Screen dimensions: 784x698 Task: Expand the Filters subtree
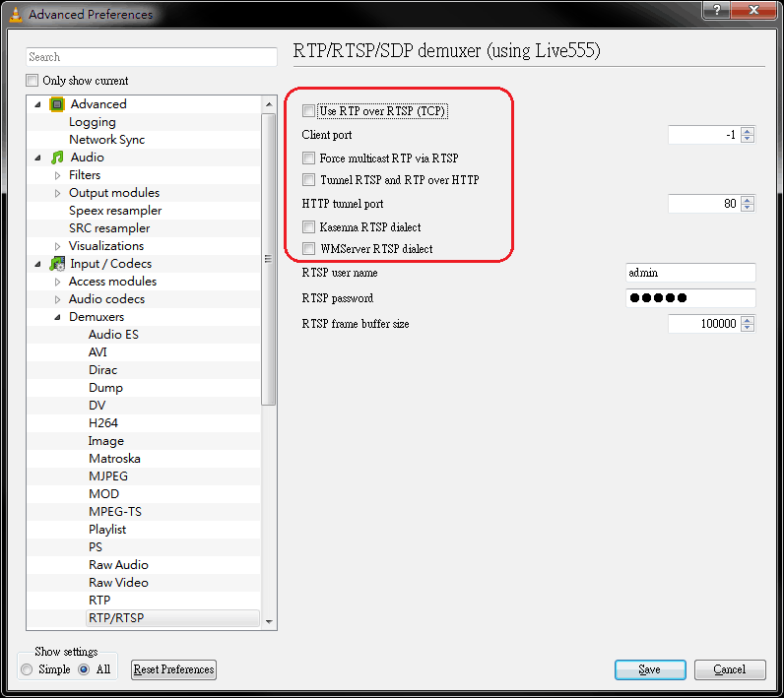(57, 175)
